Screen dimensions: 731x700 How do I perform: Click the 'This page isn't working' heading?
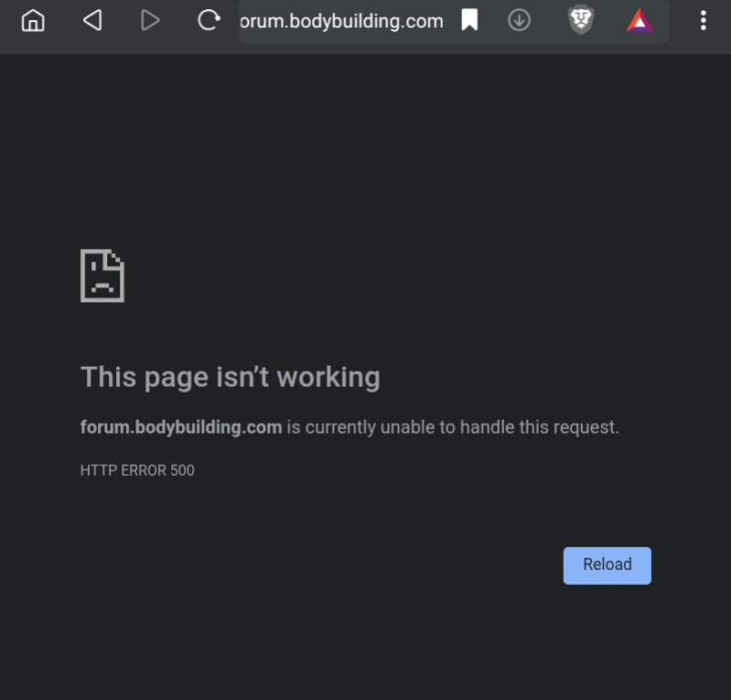click(x=231, y=377)
